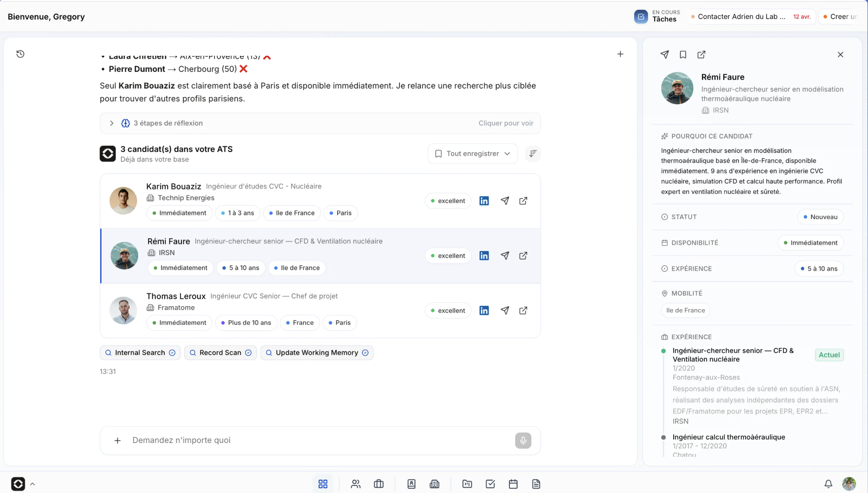The image size is (868, 493).
Task: Open Update Working Memory tool step
Action: coord(317,353)
